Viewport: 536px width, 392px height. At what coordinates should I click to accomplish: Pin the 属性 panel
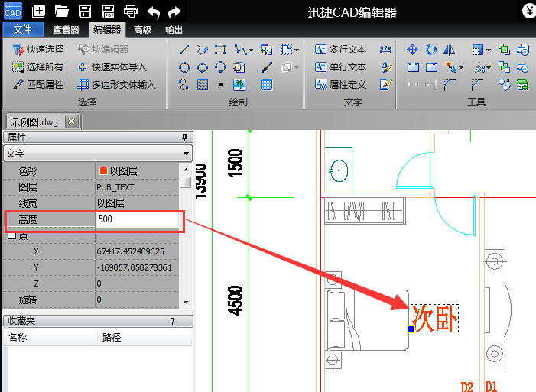(184, 138)
